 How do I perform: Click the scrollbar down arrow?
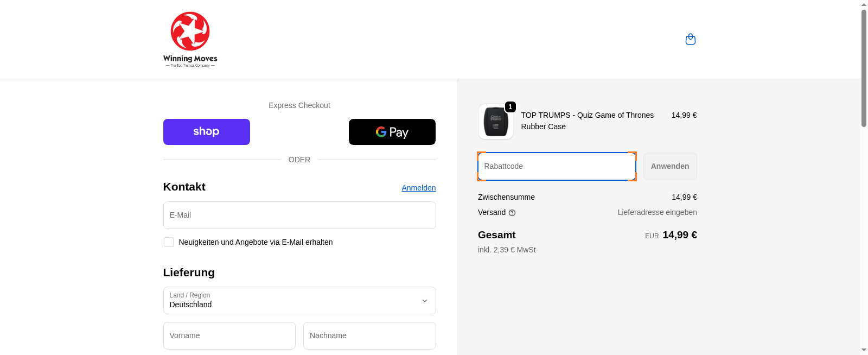click(x=864, y=350)
